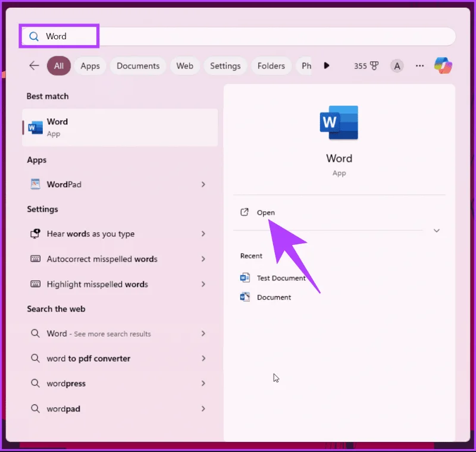Open 'Autocorrect misspelled words' setting
This screenshot has height=452, width=476.
(x=120, y=259)
